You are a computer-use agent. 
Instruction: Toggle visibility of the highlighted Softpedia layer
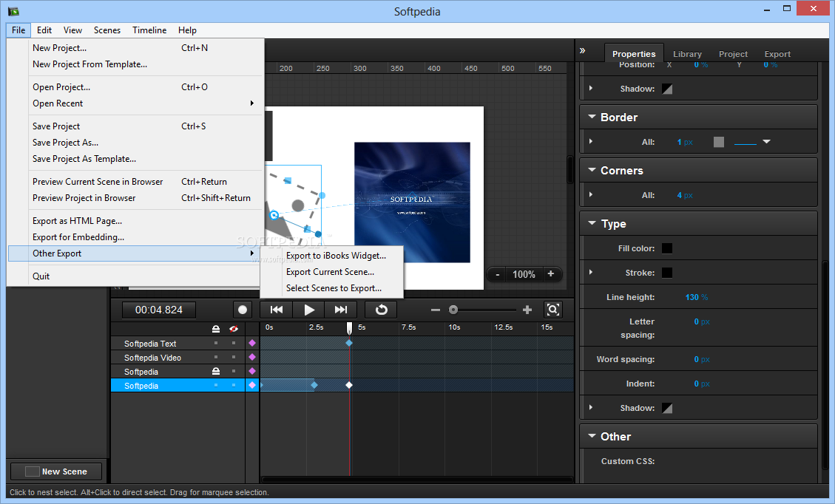(x=233, y=385)
